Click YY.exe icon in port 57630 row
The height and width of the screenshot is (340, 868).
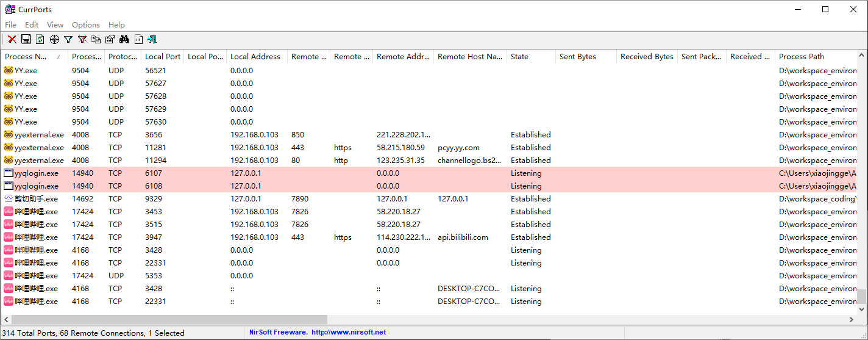[9, 121]
